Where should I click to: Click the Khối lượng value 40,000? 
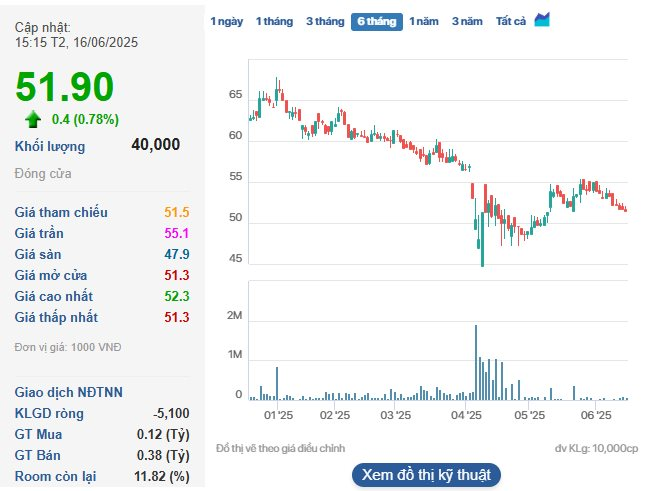point(155,145)
